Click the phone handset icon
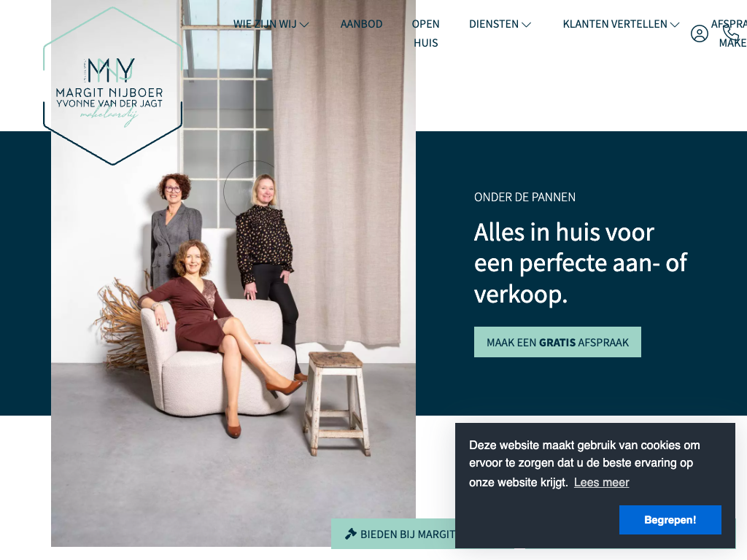The image size is (747, 560). 731,32
